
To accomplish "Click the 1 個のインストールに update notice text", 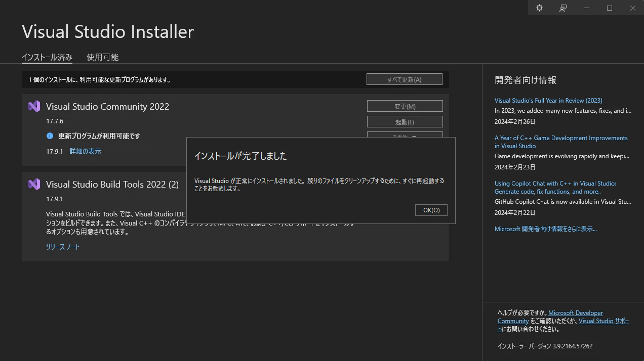I will tap(100, 79).
